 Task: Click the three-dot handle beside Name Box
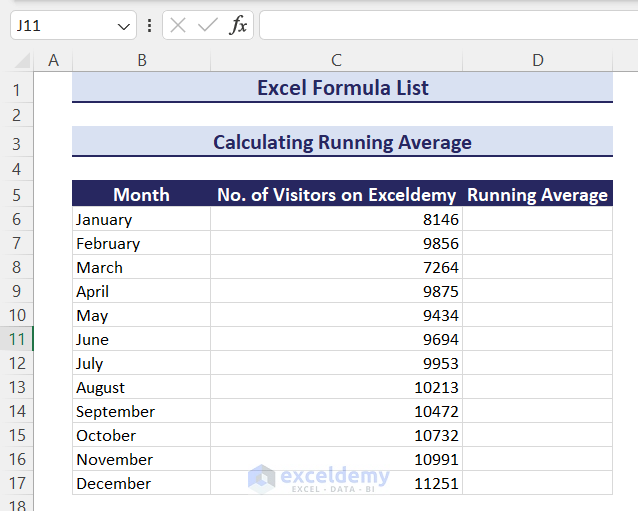149,26
